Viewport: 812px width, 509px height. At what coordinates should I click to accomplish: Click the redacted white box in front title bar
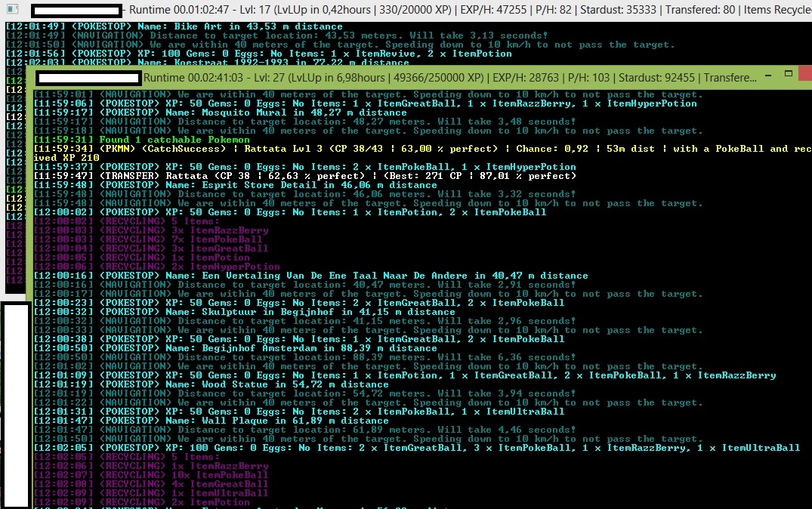pos(89,79)
